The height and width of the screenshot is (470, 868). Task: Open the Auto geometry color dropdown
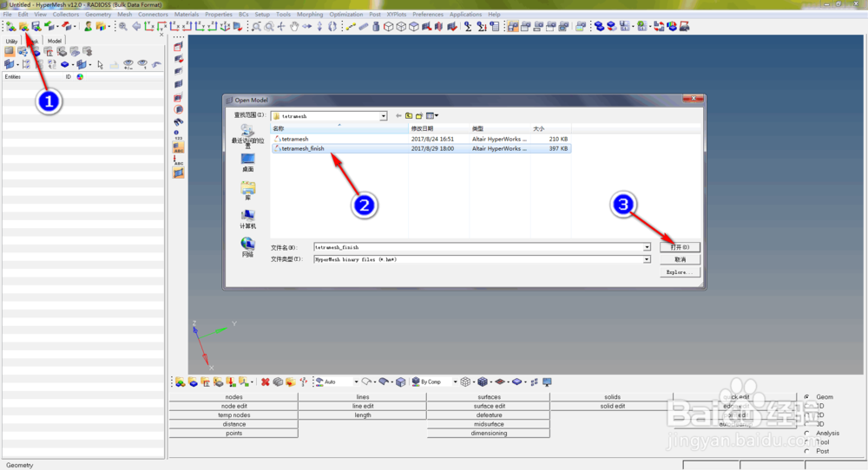point(357,382)
